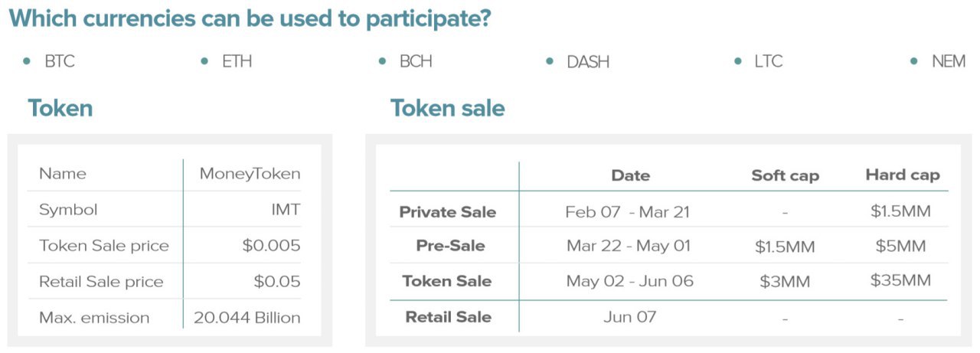Select the Date column header
The width and height of the screenshot is (980, 353).
pos(630,175)
